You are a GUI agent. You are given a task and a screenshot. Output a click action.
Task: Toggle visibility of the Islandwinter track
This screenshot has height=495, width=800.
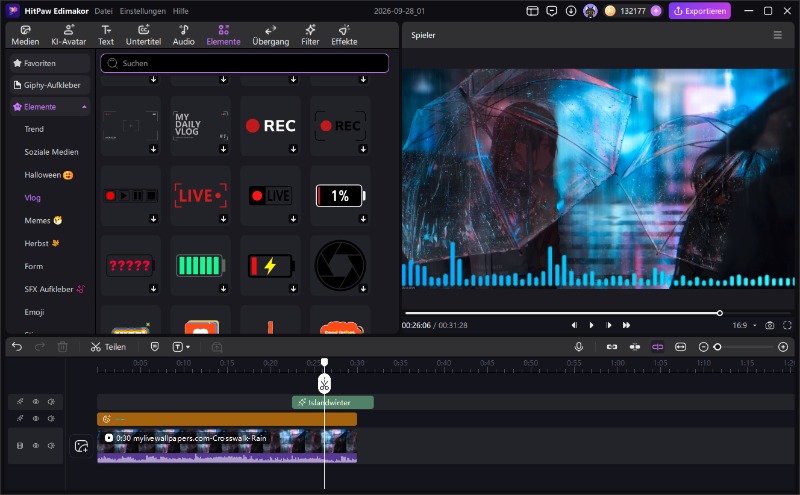click(x=36, y=402)
